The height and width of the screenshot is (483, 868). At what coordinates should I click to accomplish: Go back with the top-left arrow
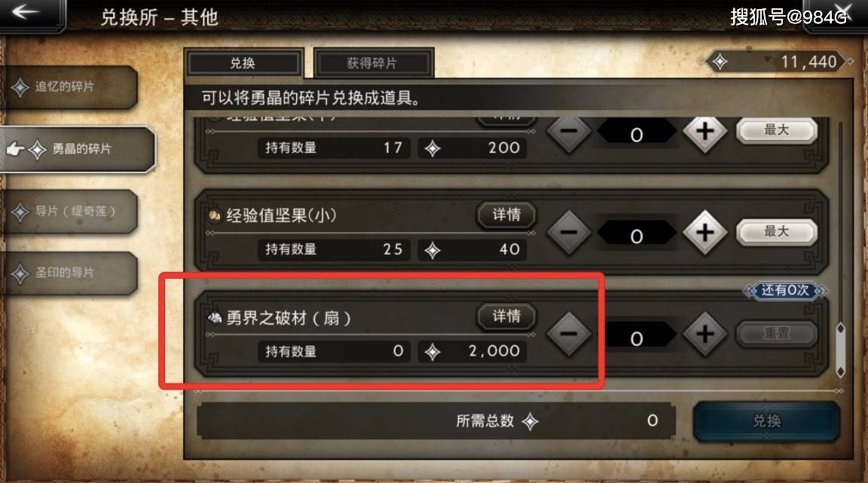[x=26, y=12]
